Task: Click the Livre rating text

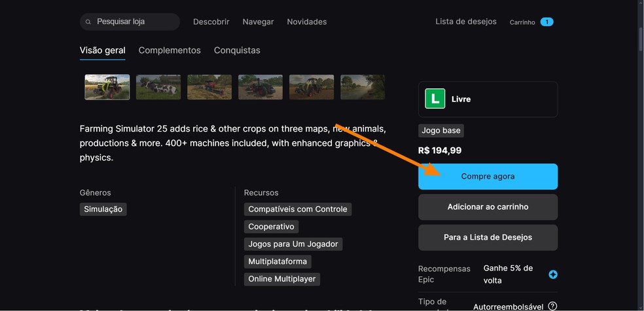Action: click(x=461, y=99)
